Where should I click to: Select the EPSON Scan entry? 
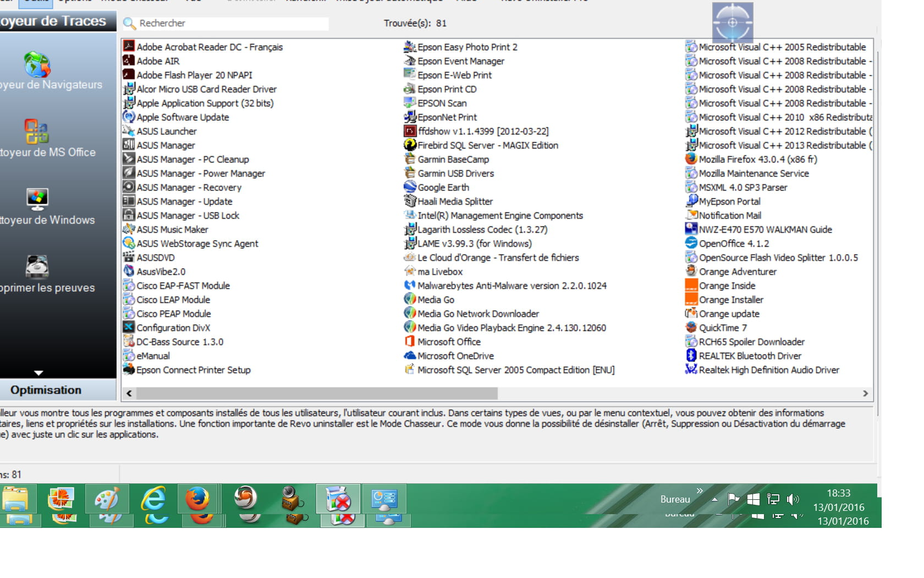(442, 103)
